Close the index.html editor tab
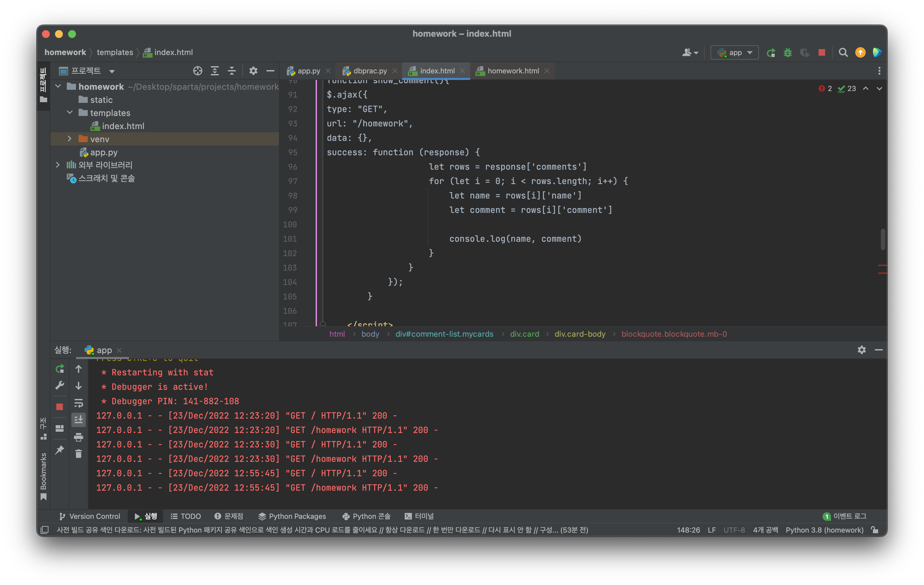Screen dimensions: 924x585 pyautogui.click(x=462, y=71)
